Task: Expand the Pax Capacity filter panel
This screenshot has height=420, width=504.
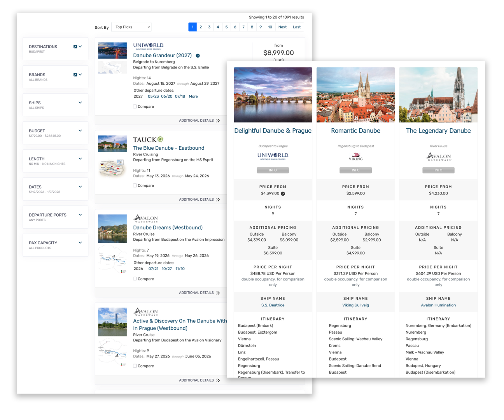Action: (55, 245)
